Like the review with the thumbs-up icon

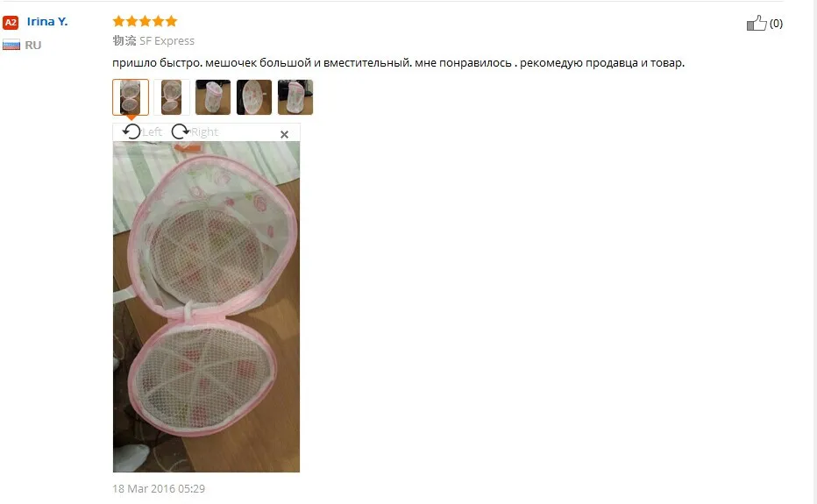pyautogui.click(x=757, y=23)
